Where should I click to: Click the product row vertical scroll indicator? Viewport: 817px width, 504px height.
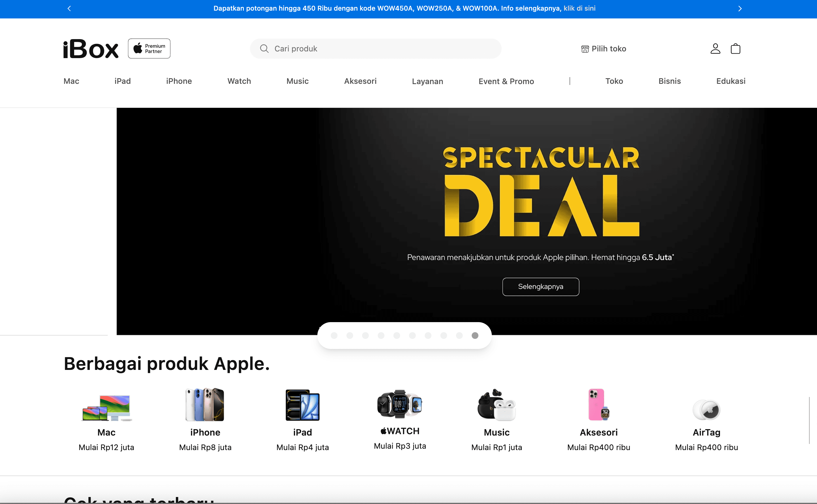809,420
